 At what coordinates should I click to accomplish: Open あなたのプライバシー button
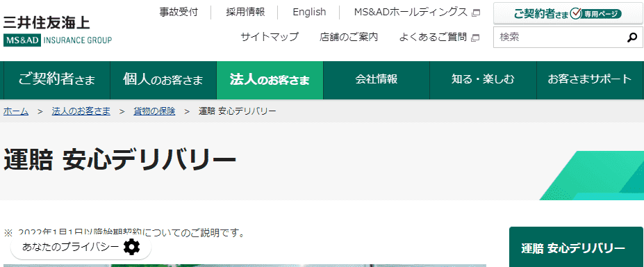click(81, 247)
